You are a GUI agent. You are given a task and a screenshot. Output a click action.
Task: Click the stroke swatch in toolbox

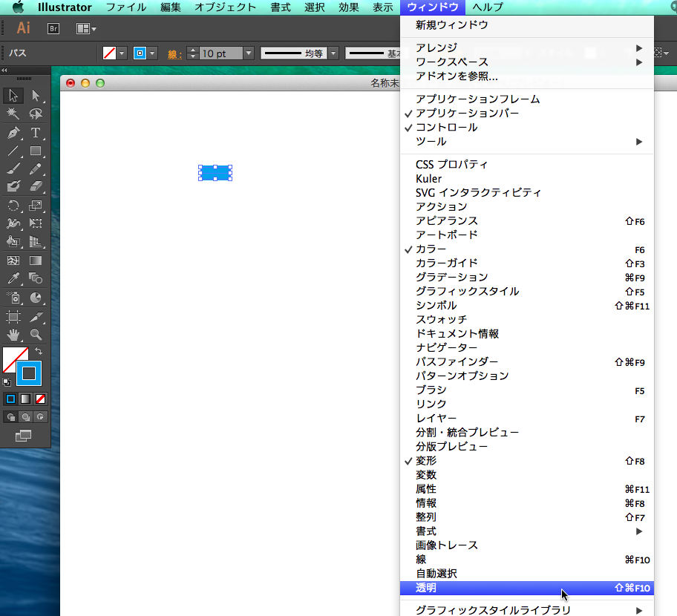tap(29, 373)
